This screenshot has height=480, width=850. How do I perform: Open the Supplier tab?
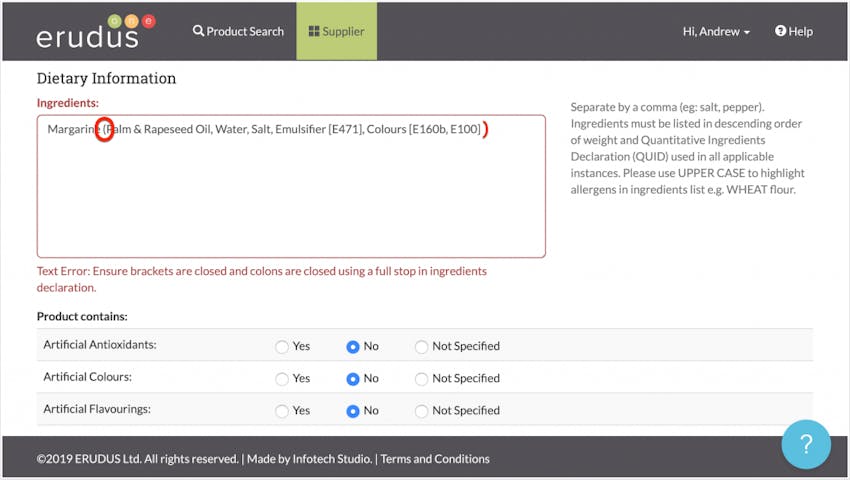click(337, 31)
